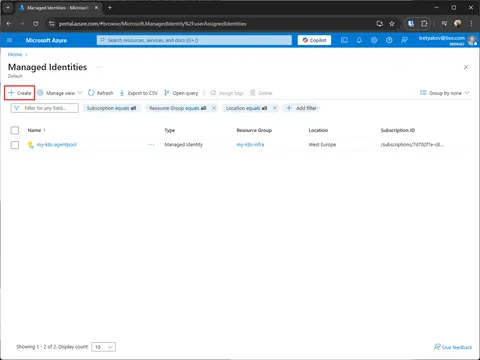Click Create to add a managed identity
This screenshot has width=480, height=360.
coord(20,93)
